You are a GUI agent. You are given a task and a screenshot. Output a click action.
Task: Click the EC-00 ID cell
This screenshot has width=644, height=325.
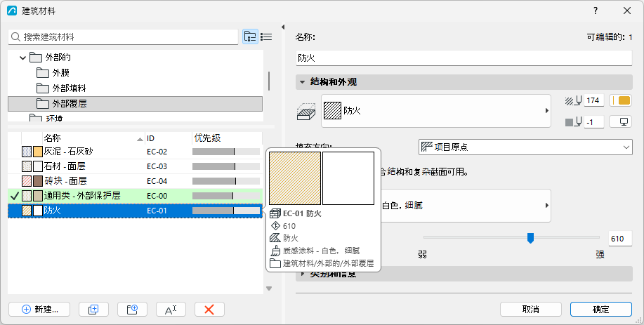(x=157, y=196)
